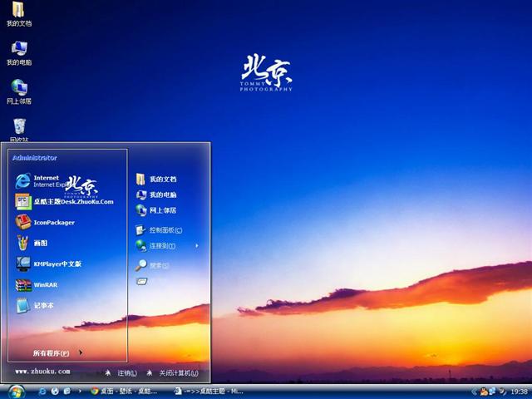Screen dimensions: 532x399
Task: Click the network connection tray icon
Action: click(x=492, y=392)
